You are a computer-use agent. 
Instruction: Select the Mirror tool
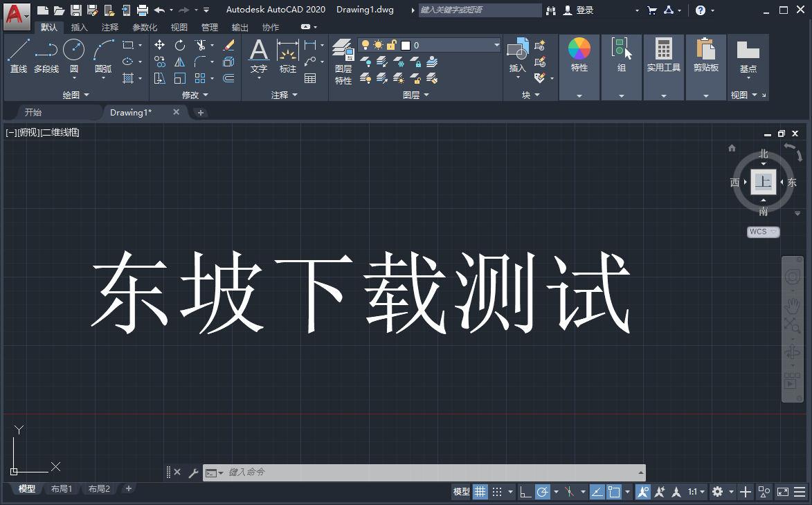tap(180, 61)
